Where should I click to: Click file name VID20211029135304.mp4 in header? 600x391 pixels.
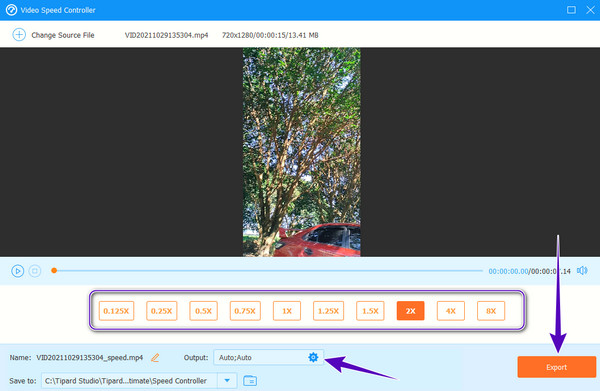[166, 35]
